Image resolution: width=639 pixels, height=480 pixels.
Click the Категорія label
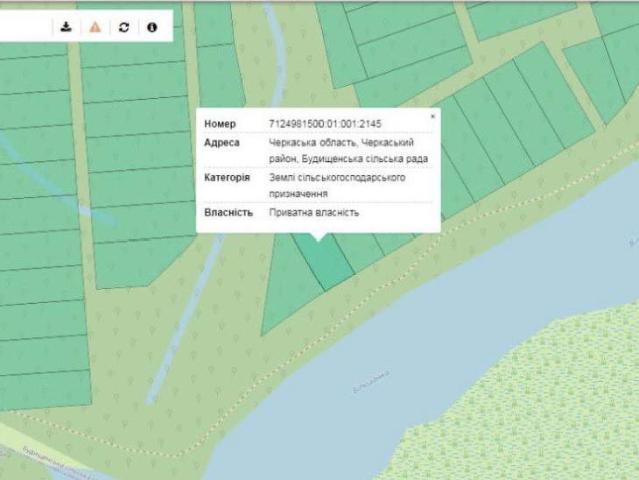pos(227,178)
